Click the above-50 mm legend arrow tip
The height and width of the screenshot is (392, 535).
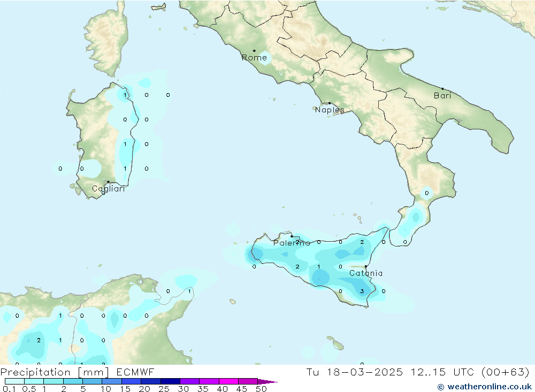tap(267, 382)
